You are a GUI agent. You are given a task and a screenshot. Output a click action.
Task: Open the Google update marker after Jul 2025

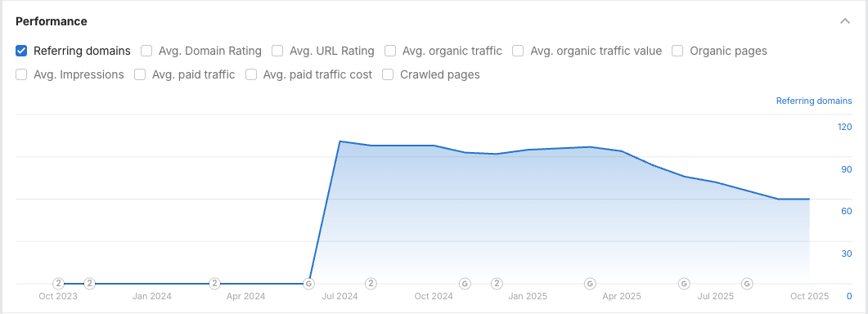point(747,284)
